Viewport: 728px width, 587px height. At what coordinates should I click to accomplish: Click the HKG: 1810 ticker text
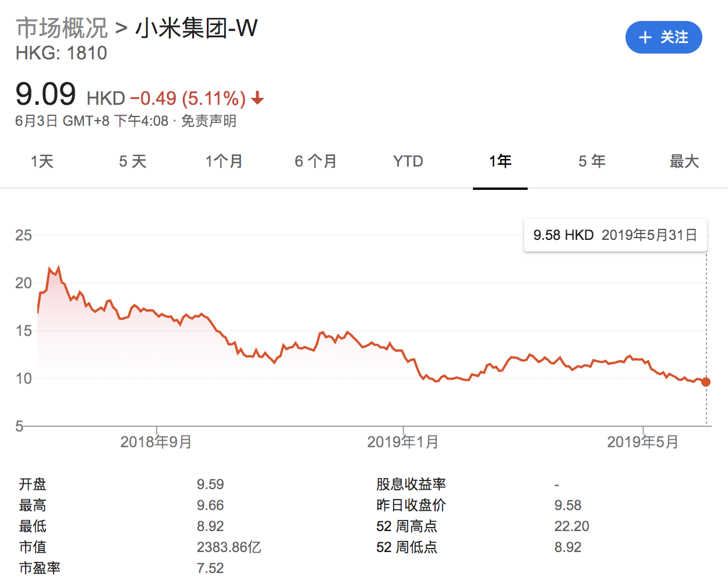[61, 53]
